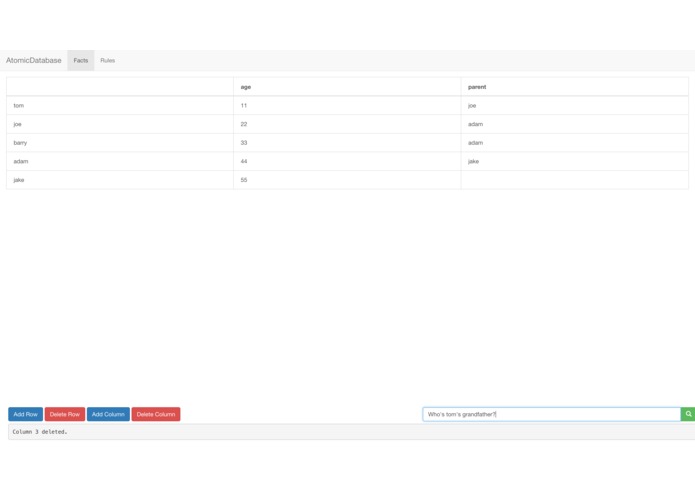
Task: Select the jake row name cell
Action: [x=120, y=180]
